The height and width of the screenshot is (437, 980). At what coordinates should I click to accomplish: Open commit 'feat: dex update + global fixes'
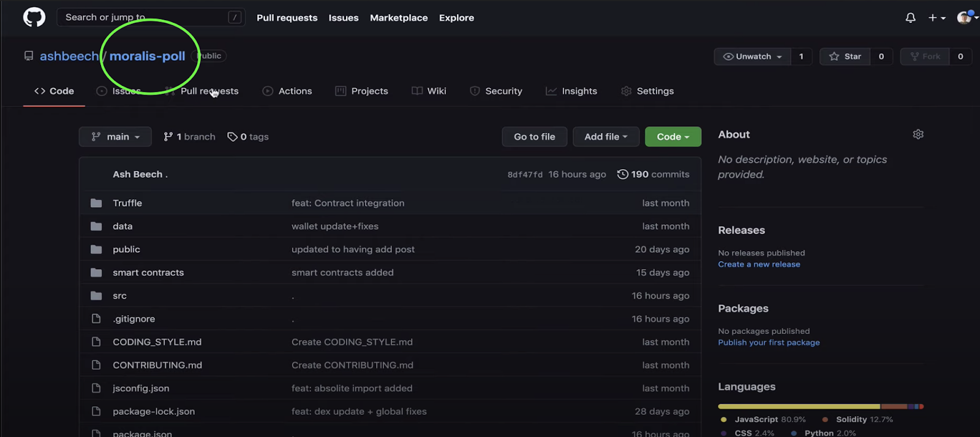[359, 412]
